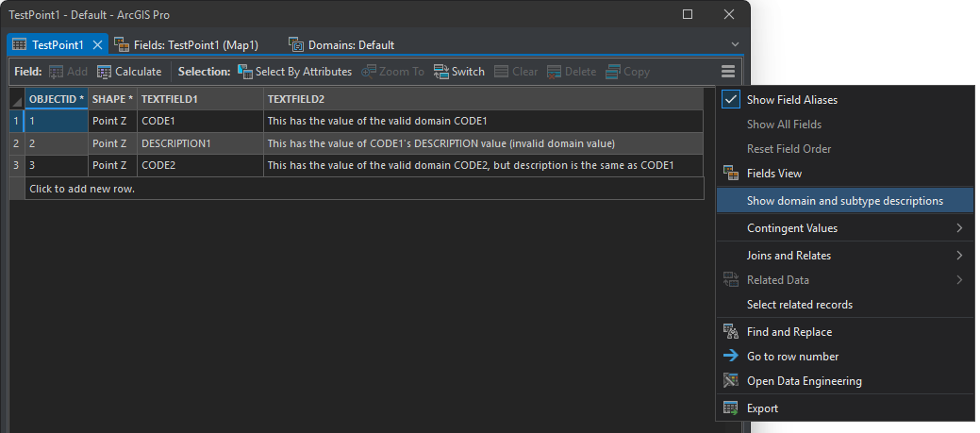Image resolution: width=980 pixels, height=433 pixels.
Task: Open Find and Replace
Action: pyautogui.click(x=845, y=332)
